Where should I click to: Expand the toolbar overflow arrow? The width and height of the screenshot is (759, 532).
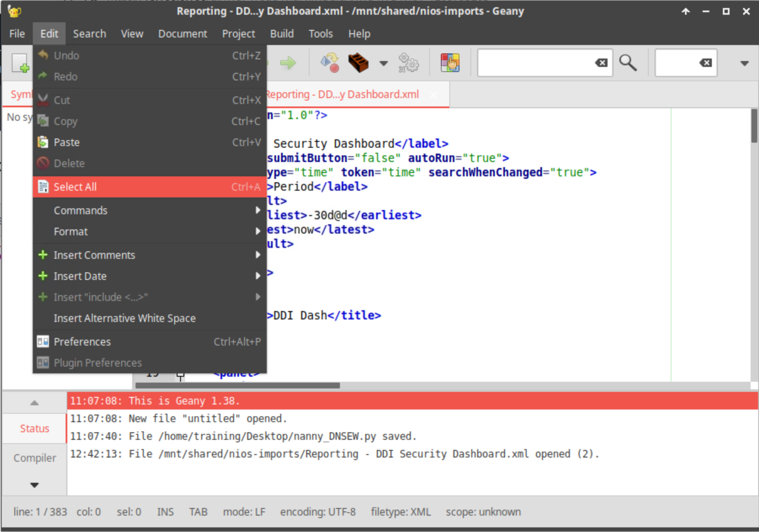(x=744, y=64)
